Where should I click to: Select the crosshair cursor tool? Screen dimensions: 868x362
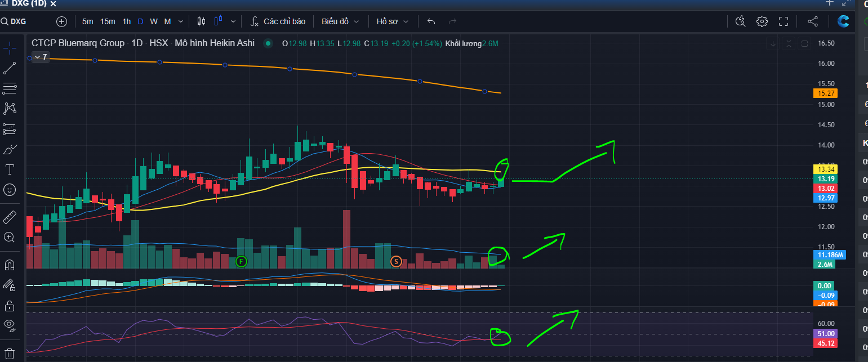point(10,48)
